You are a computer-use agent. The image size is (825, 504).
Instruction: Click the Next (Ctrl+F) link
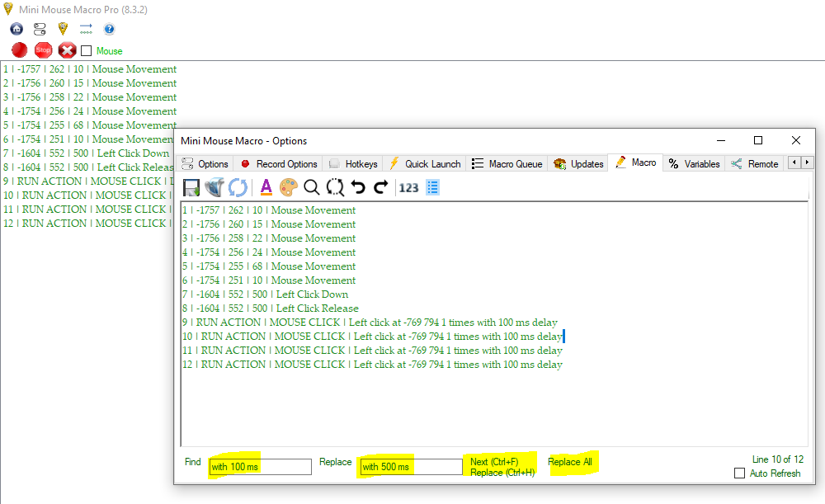(x=494, y=461)
